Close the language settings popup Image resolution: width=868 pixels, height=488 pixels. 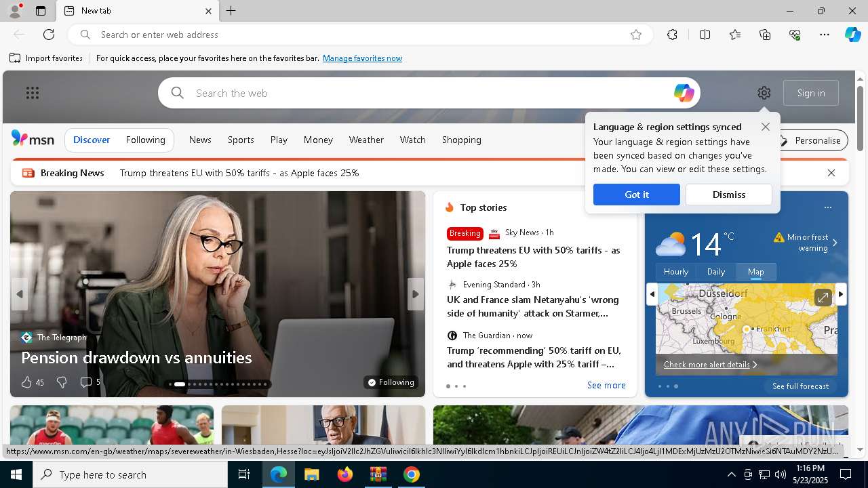(x=765, y=127)
